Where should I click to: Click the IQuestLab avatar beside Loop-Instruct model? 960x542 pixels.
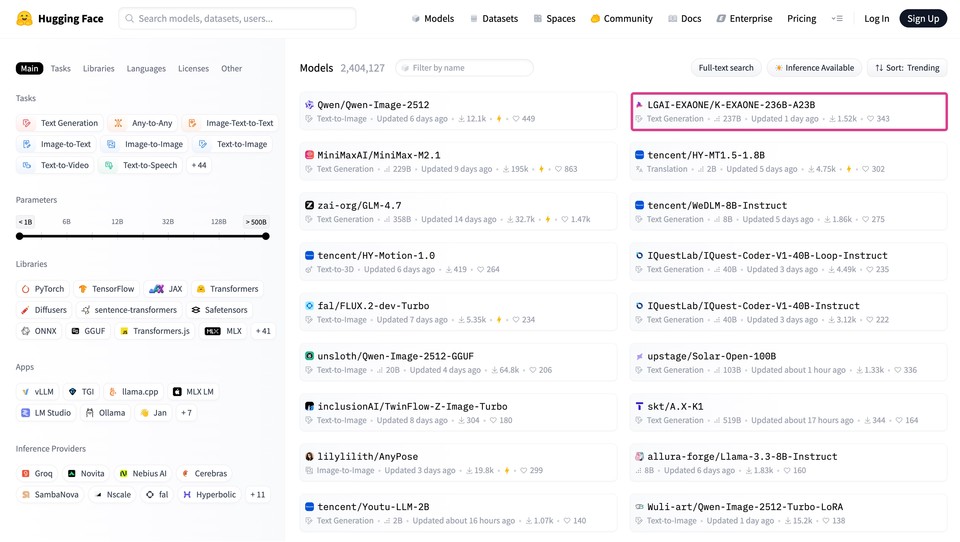(639, 255)
